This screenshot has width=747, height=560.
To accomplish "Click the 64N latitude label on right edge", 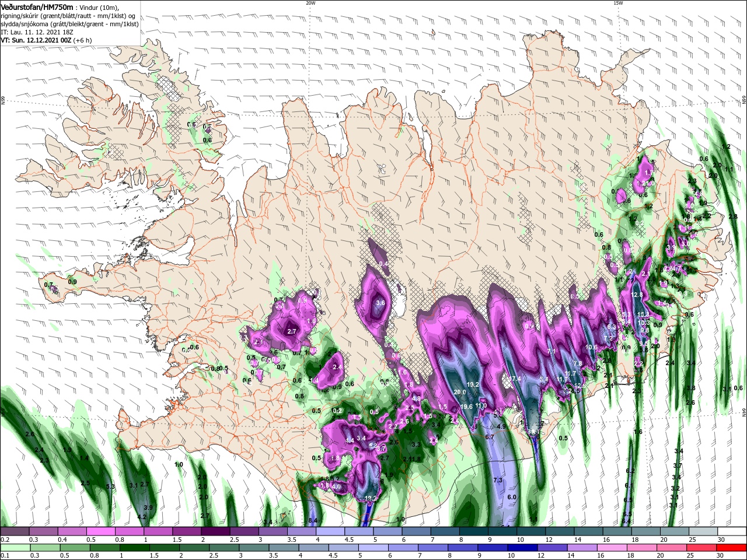I will pos(744,412).
